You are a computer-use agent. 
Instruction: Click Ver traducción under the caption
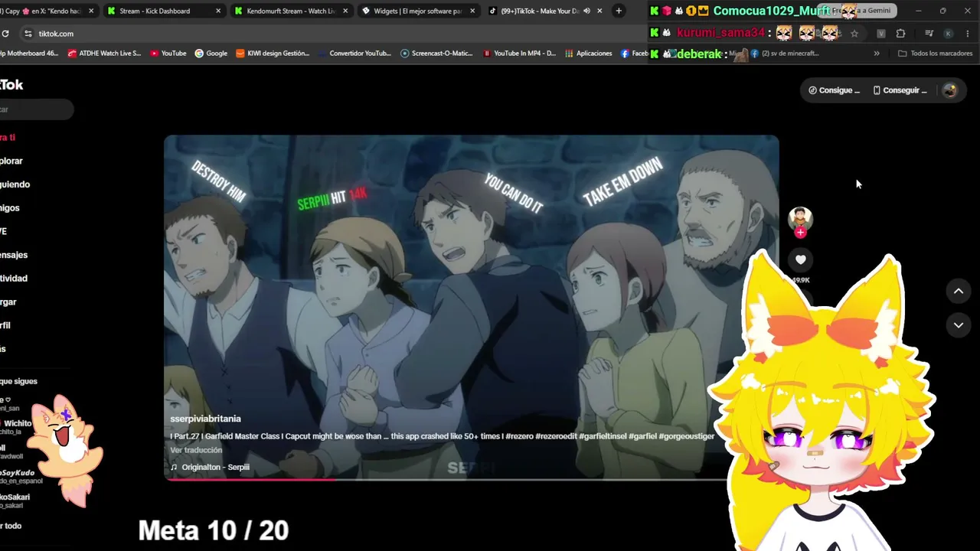(196, 450)
